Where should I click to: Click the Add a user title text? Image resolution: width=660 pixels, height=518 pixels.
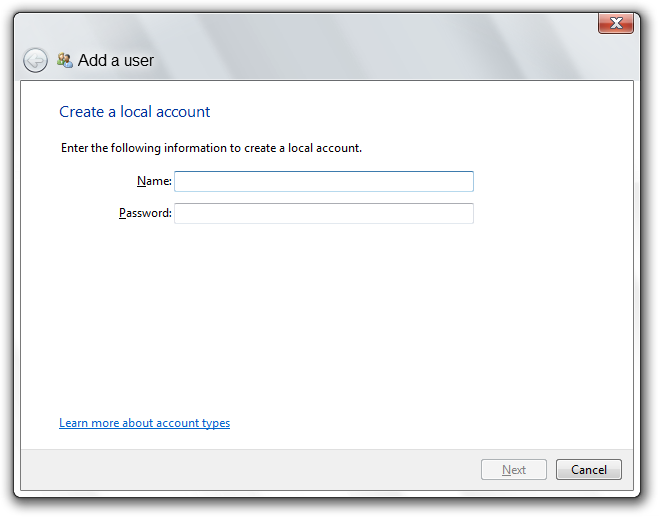[x=116, y=61]
